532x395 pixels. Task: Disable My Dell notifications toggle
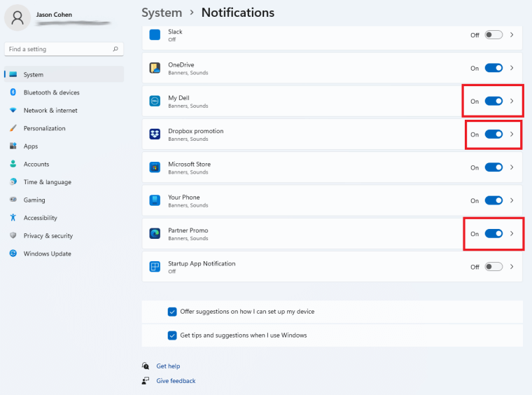pyautogui.click(x=493, y=101)
